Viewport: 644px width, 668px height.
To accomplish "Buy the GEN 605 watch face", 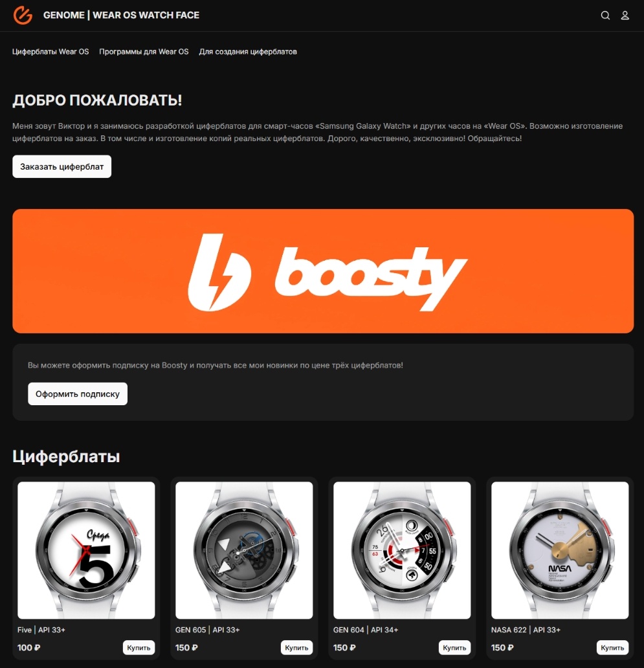I will coord(296,647).
